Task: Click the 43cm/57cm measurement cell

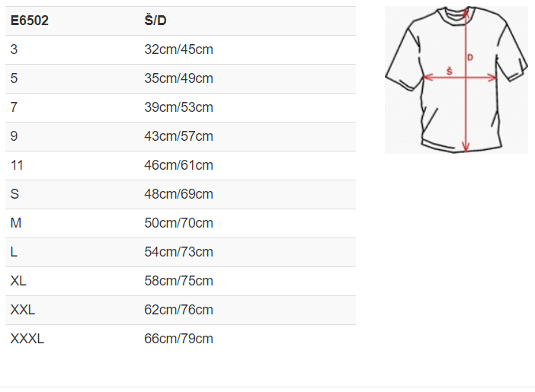Action: (x=178, y=136)
